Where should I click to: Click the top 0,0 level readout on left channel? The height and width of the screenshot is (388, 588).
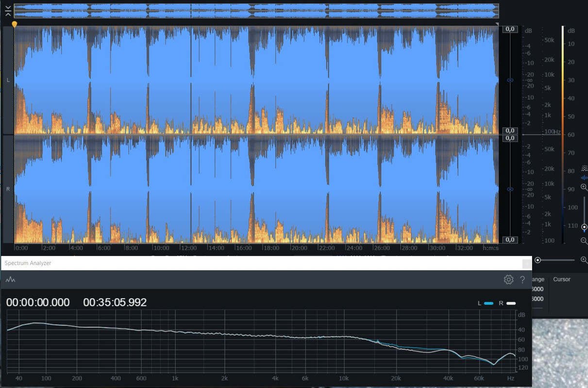(510, 29)
